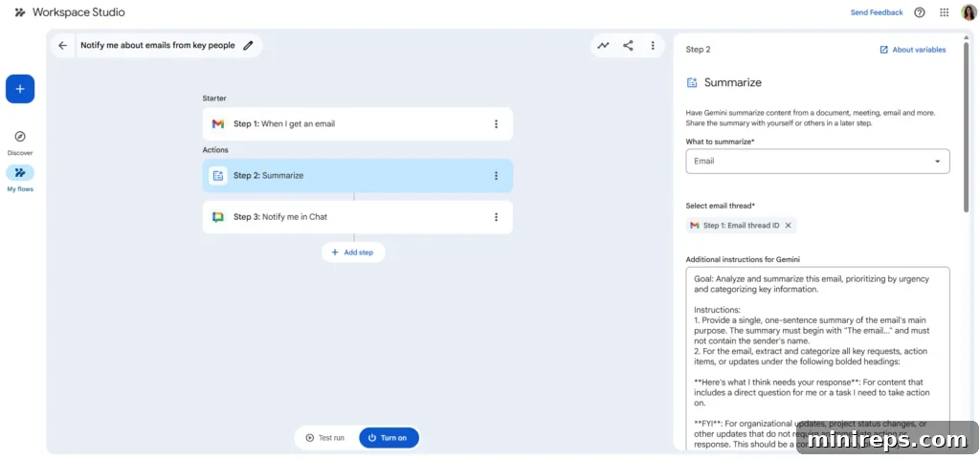Click Summarize icon on Step 2
Image resolution: width=980 pixels, height=460 pixels.
click(x=218, y=175)
